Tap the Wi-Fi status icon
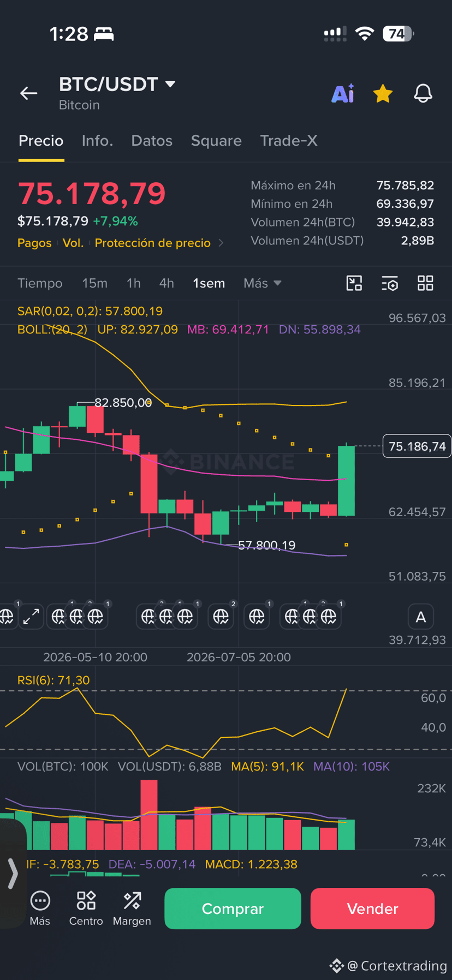This screenshot has height=980, width=452. click(x=364, y=34)
